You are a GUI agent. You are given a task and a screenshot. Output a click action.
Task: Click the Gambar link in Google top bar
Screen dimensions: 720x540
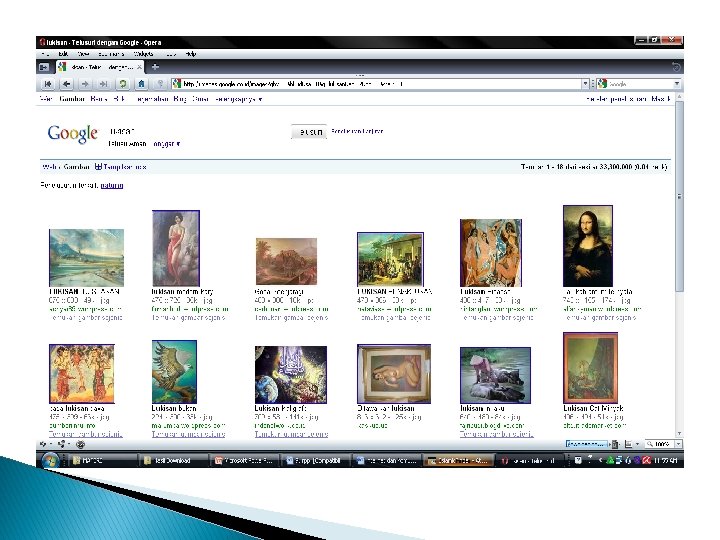pyautogui.click(x=72, y=99)
